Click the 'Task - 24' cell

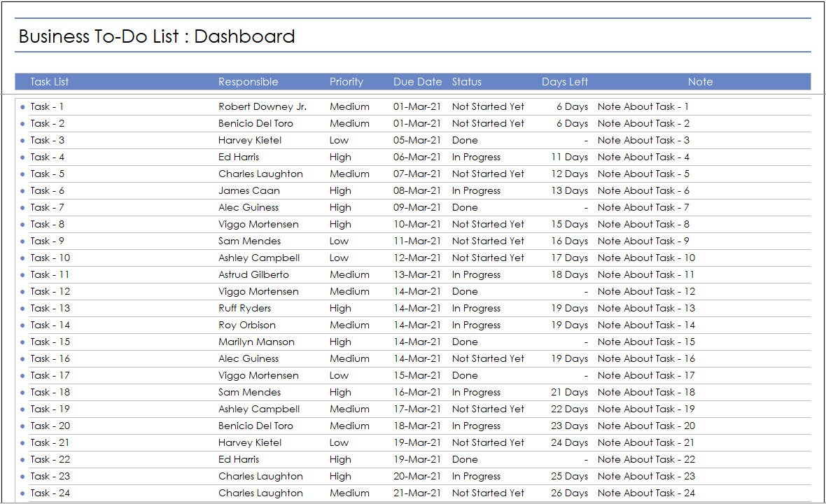pos(50,493)
